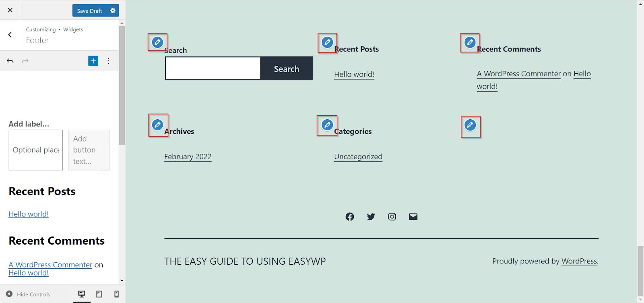The width and height of the screenshot is (644, 303).
Task: Click the Categories heading in preview
Action: pyautogui.click(x=353, y=131)
